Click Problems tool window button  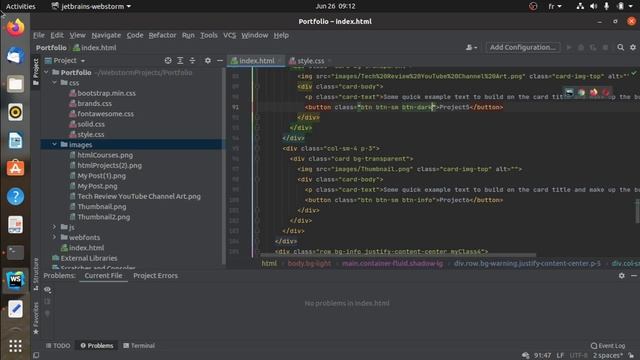[x=97, y=346]
